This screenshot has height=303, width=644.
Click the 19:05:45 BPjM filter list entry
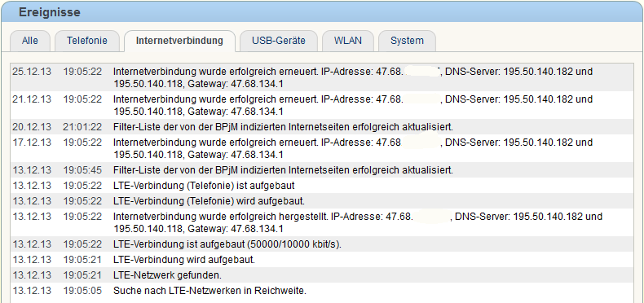coord(322,170)
